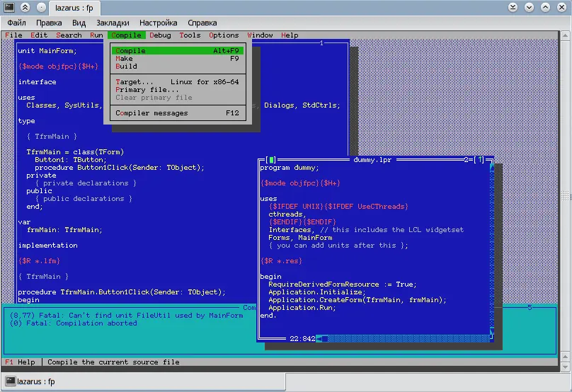The width and height of the screenshot is (572, 392).
Task: Click the '{$R *.res}' directive
Action: point(281,261)
